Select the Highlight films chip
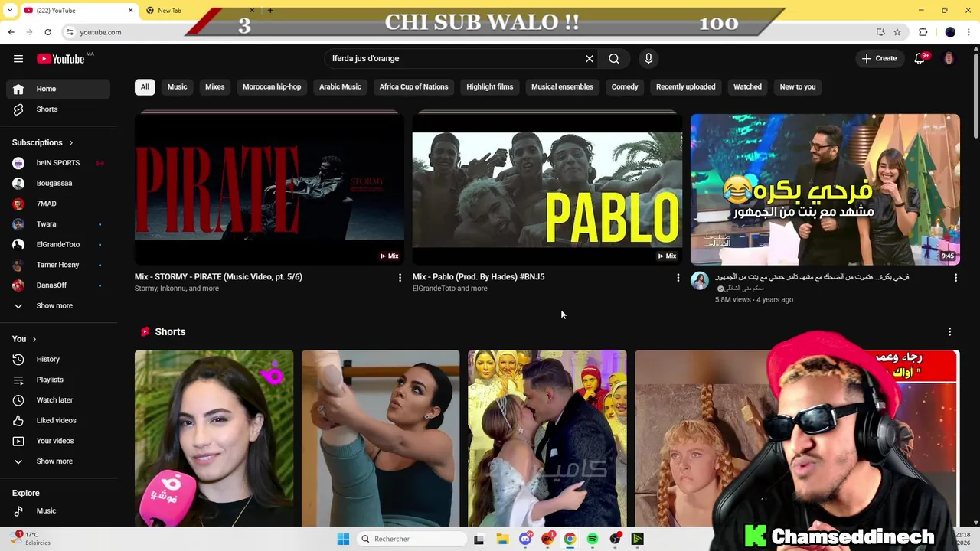 (490, 87)
